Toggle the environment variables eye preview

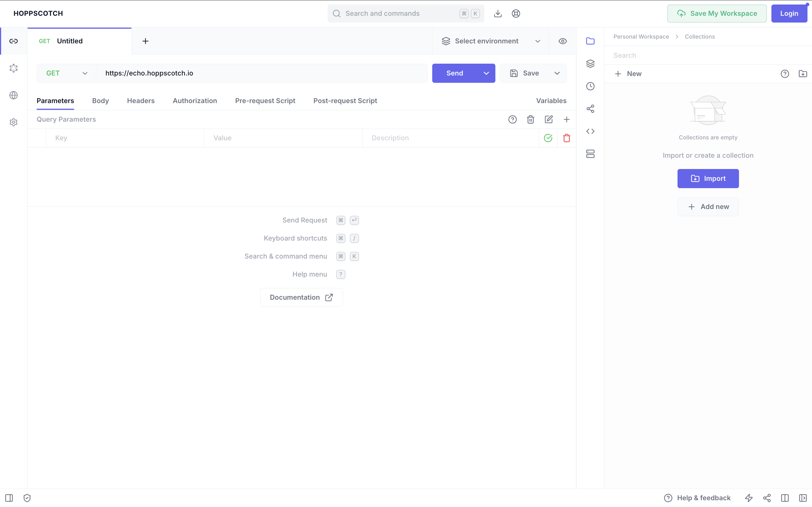(562, 41)
